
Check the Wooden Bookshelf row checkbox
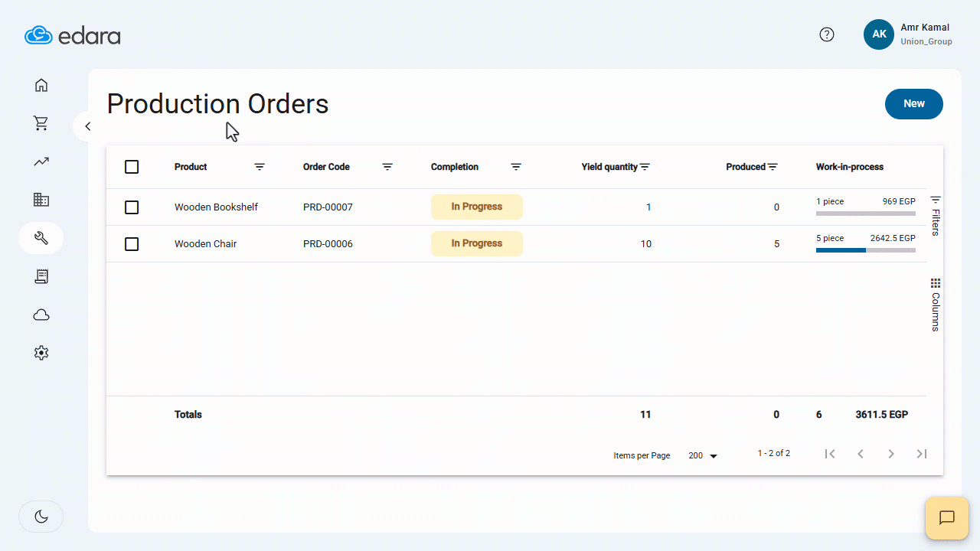131,207
